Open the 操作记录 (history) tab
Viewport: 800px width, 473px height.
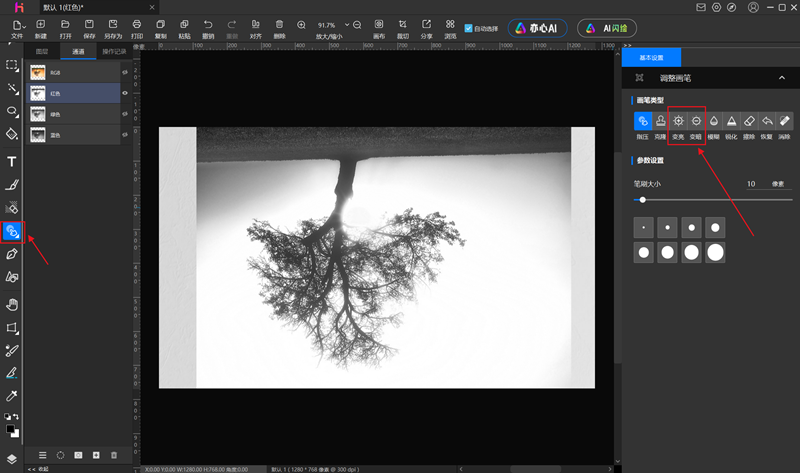(x=113, y=51)
